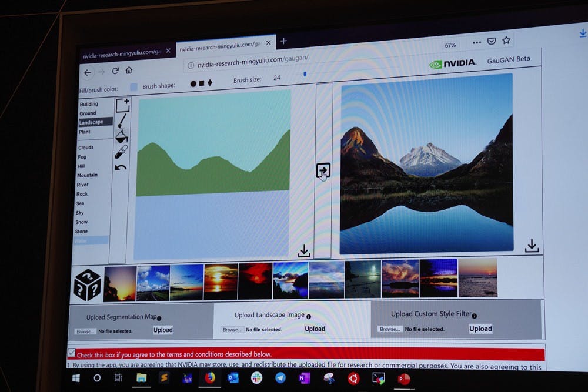Image resolution: width=588 pixels, height=392 pixels.
Task: Choose the last beach sunset style thumbnail
Action: [x=477, y=278]
